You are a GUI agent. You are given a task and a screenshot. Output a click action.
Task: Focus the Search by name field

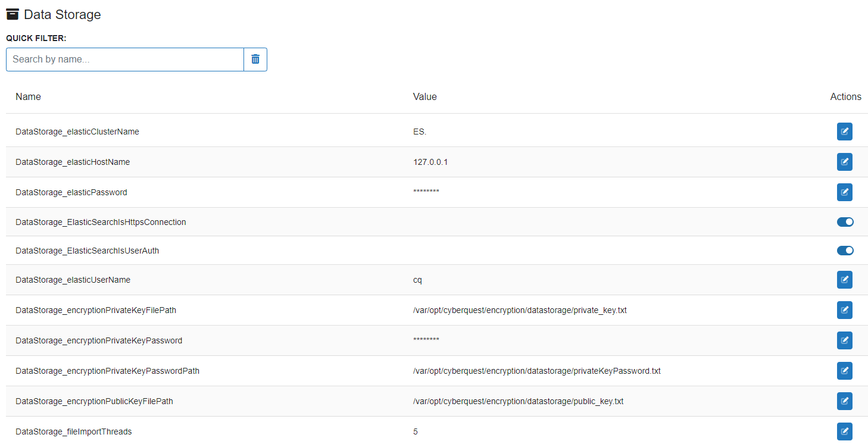pos(125,60)
